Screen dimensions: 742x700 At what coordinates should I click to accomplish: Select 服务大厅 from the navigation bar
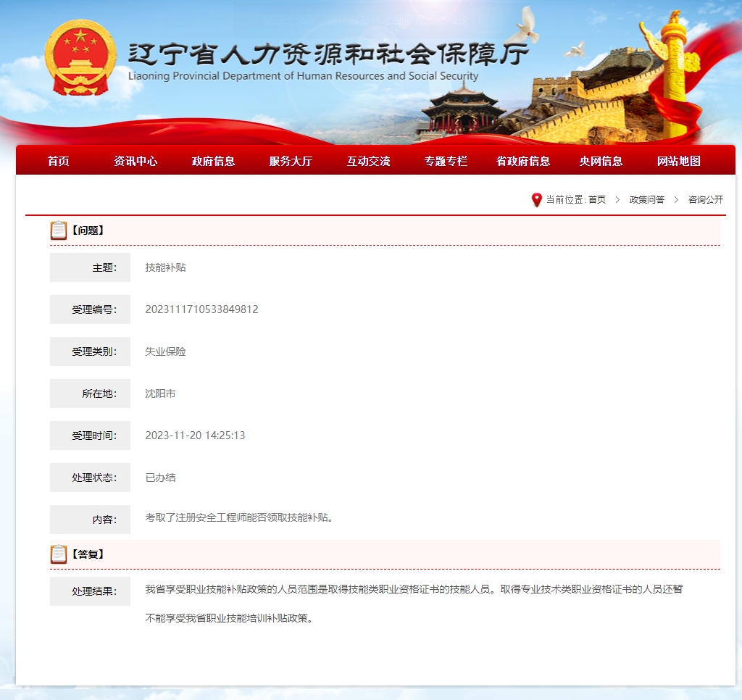pyautogui.click(x=291, y=161)
